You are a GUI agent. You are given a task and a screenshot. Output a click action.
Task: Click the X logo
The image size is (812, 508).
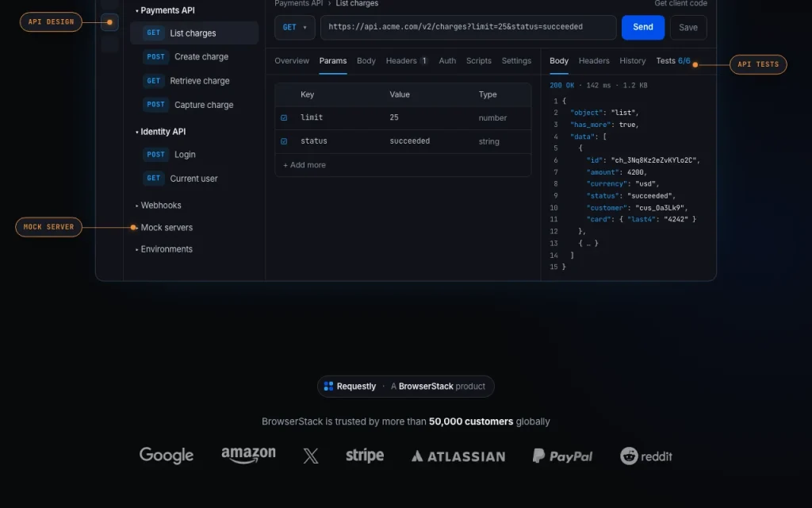click(x=311, y=456)
